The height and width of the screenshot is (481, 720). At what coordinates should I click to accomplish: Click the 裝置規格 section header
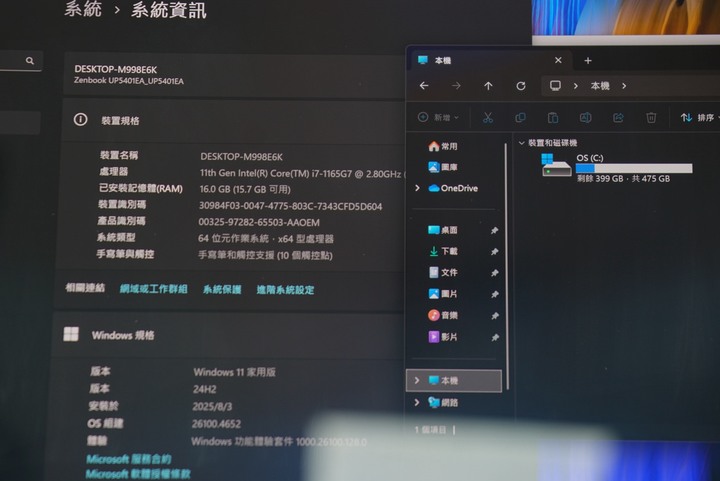coord(120,121)
